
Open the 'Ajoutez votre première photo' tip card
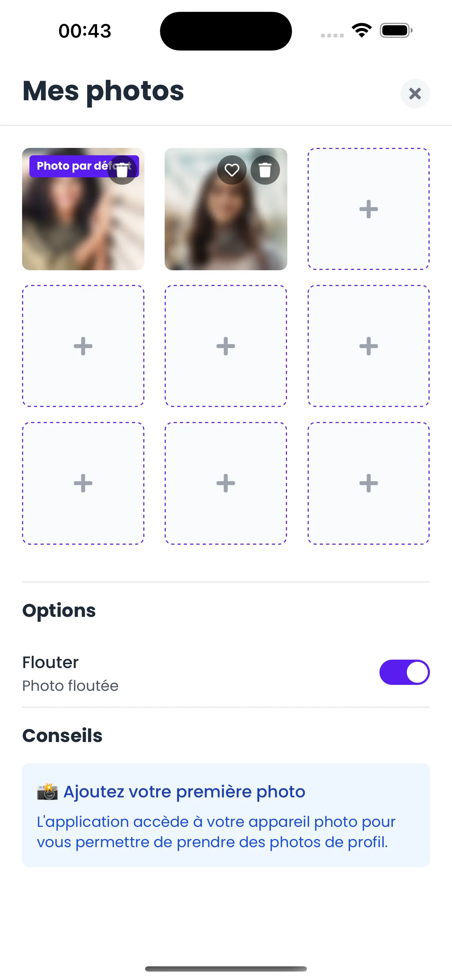click(x=226, y=815)
